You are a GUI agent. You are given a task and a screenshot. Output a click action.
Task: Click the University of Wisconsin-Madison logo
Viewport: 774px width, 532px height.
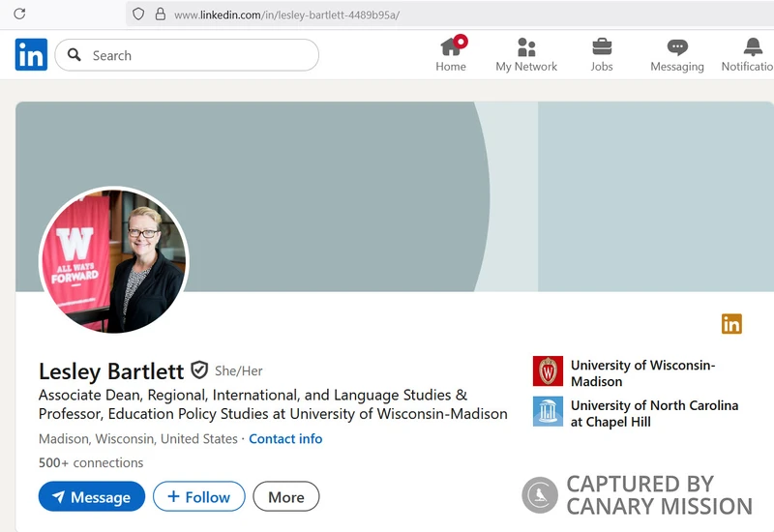[548, 371]
